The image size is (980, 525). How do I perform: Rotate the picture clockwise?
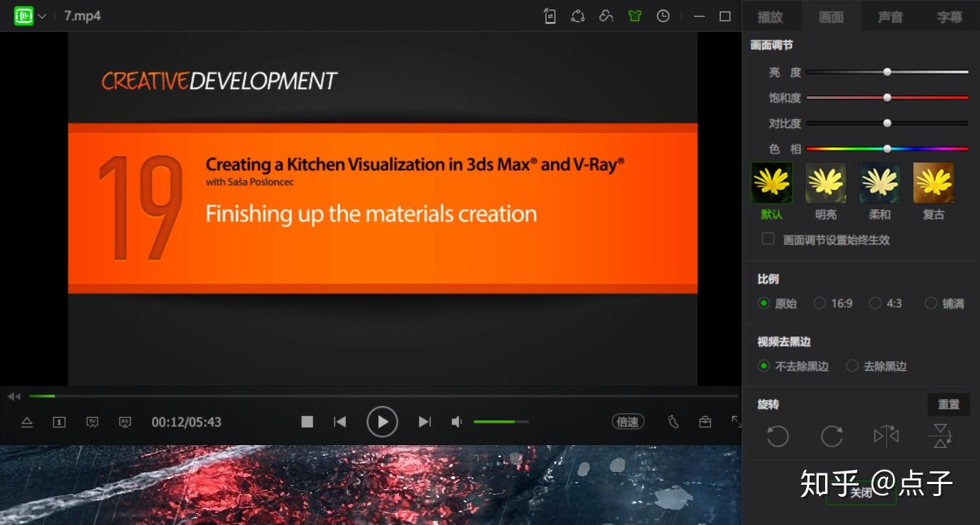click(832, 436)
